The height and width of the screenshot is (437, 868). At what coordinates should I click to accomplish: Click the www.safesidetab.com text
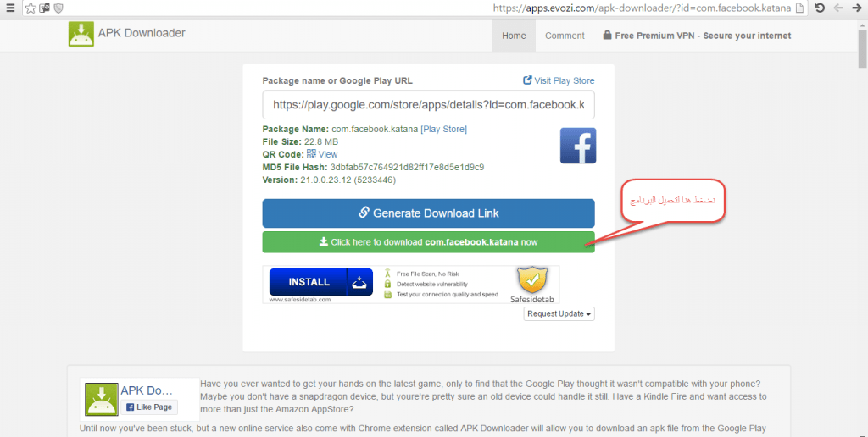pyautogui.click(x=300, y=299)
